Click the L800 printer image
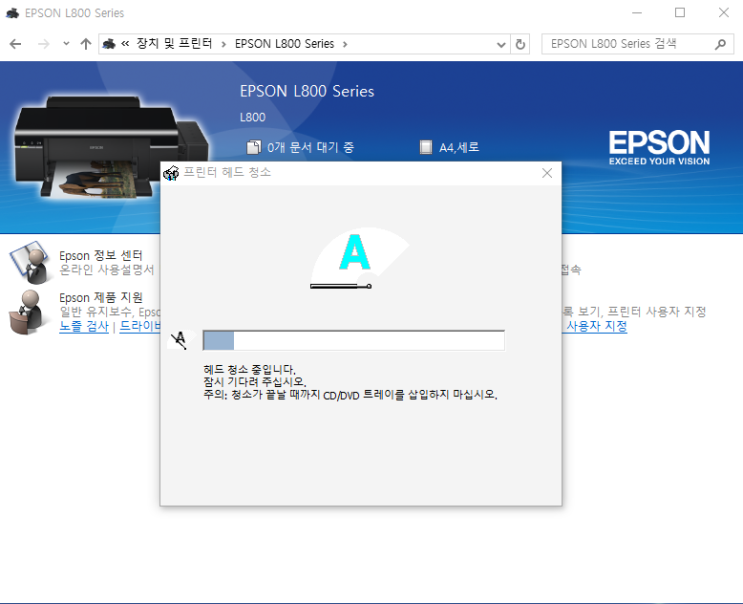Screen dimensions: 743x604 pos(112,147)
